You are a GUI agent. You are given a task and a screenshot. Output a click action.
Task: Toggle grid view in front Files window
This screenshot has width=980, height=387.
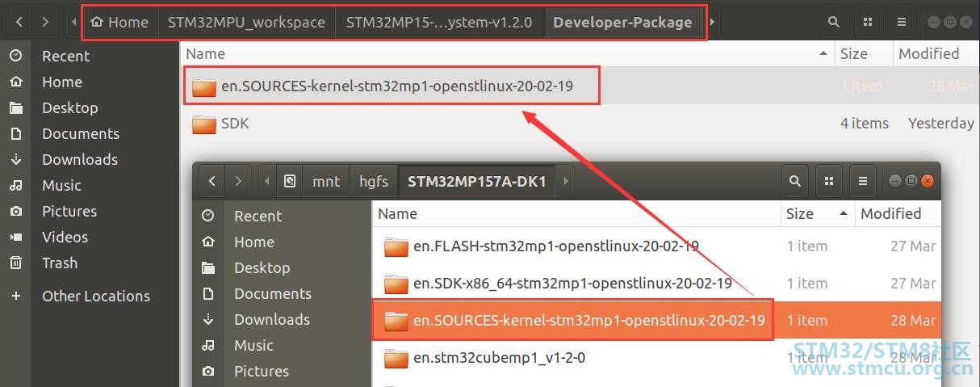point(829,181)
